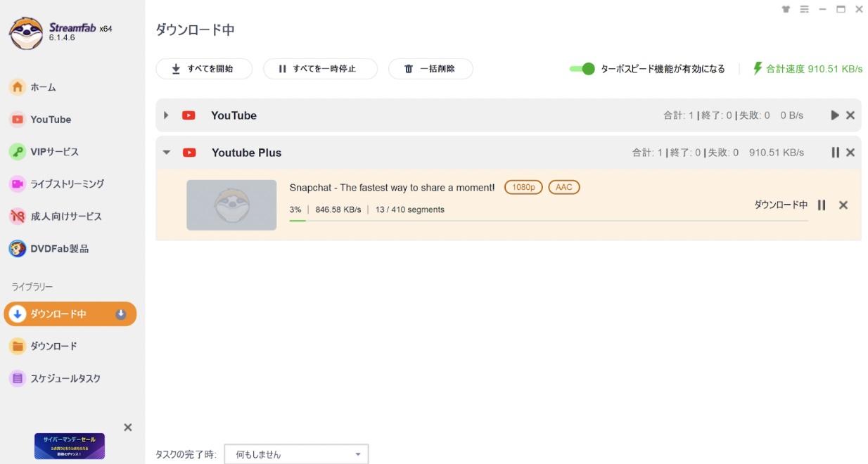This screenshot has width=868, height=464.
Task: Click the Youtube Plus group 910.51 KB/s speed
Action: coord(777,153)
